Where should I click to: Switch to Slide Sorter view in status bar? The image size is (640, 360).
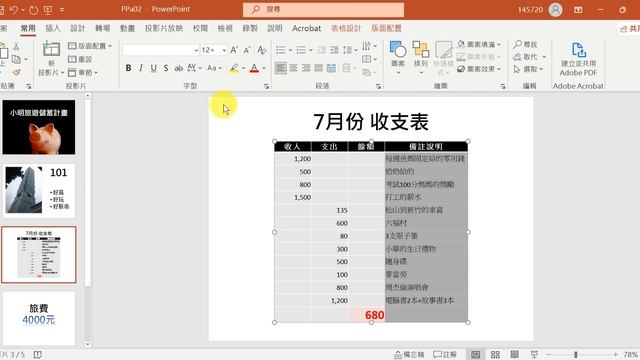click(x=495, y=354)
